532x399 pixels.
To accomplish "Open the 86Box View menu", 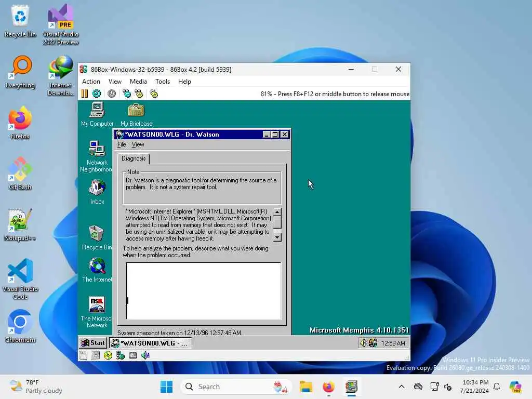I will tap(115, 82).
